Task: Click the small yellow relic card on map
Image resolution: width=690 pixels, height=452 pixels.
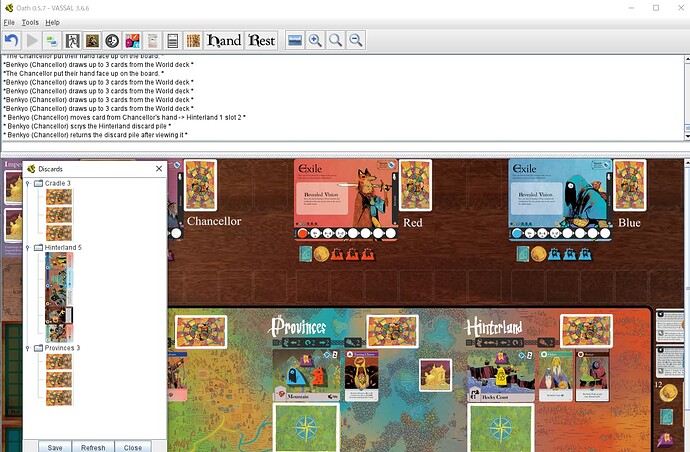Action: pos(435,375)
